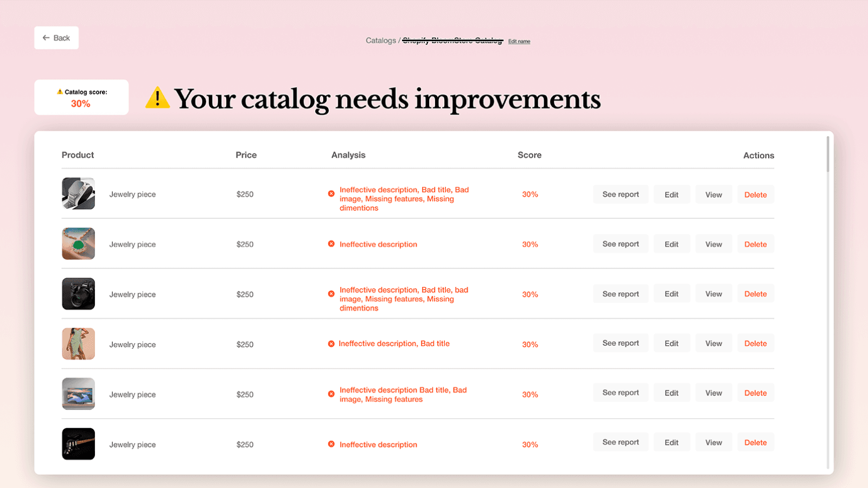Open See report for the watch product
This screenshot has height=488, width=868.
620,195
